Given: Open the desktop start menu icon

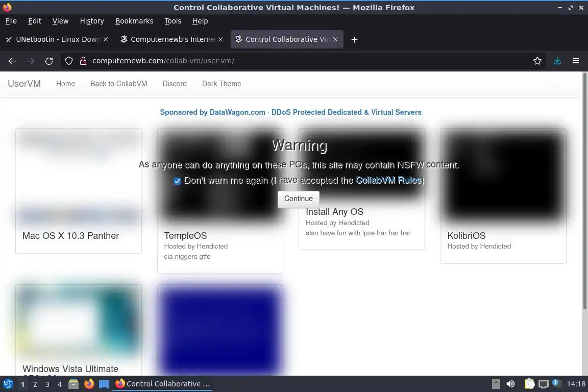Looking at the screenshot, I should coord(8,384).
